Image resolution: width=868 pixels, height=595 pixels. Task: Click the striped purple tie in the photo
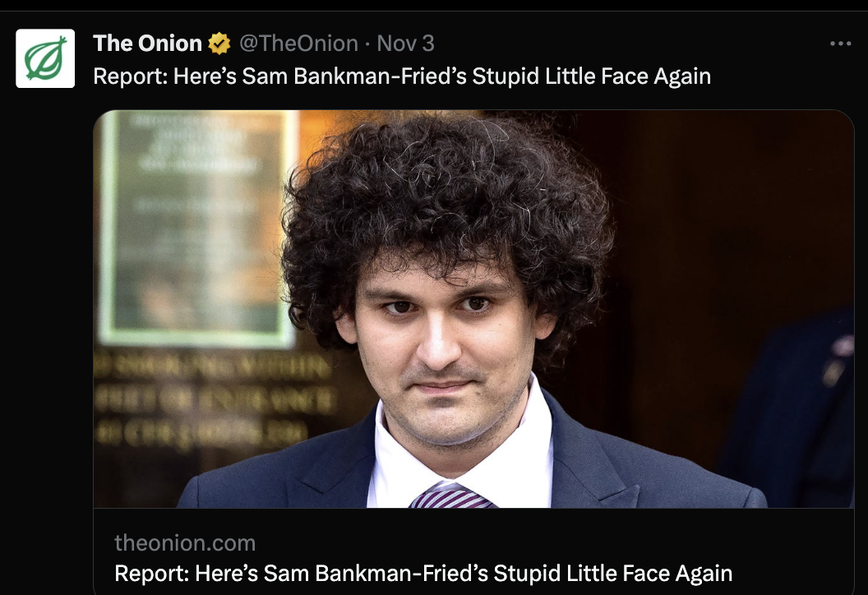pos(451,496)
